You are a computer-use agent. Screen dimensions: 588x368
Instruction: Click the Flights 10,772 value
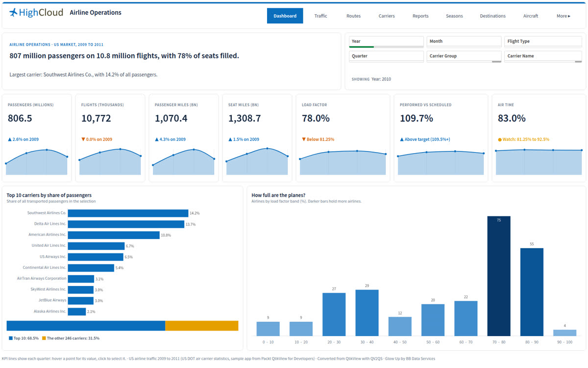coord(96,118)
